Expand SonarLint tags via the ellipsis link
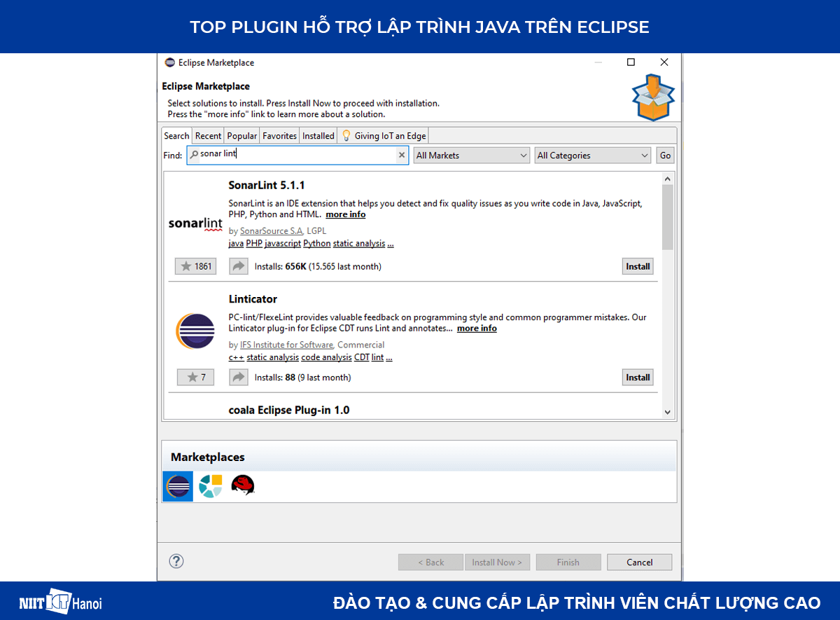840x620 pixels. pos(391,243)
